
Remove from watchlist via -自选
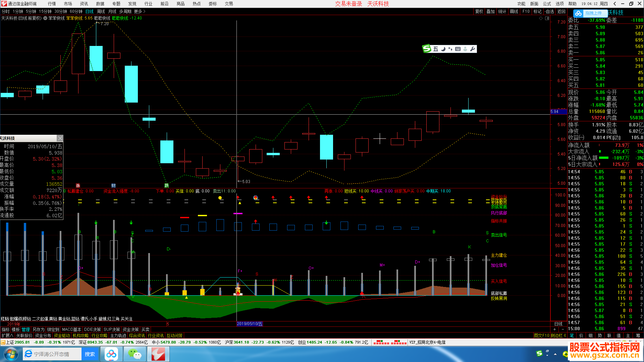[x=549, y=11]
